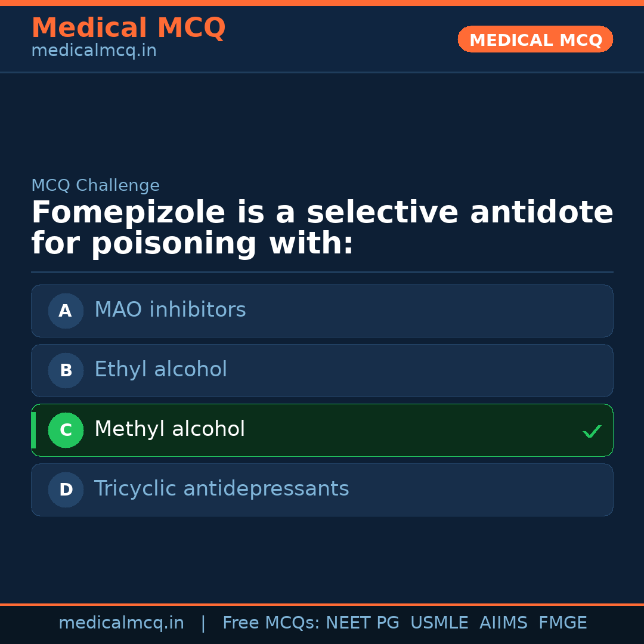Image resolution: width=644 pixels, height=644 pixels.
Task: Open the medicalmcq.in link in the footer
Action: point(121,623)
